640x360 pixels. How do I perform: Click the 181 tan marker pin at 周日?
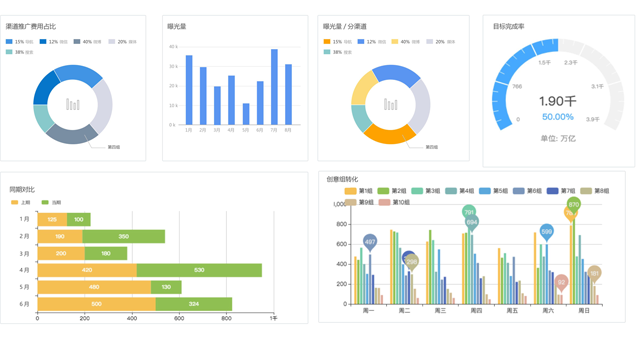point(594,274)
